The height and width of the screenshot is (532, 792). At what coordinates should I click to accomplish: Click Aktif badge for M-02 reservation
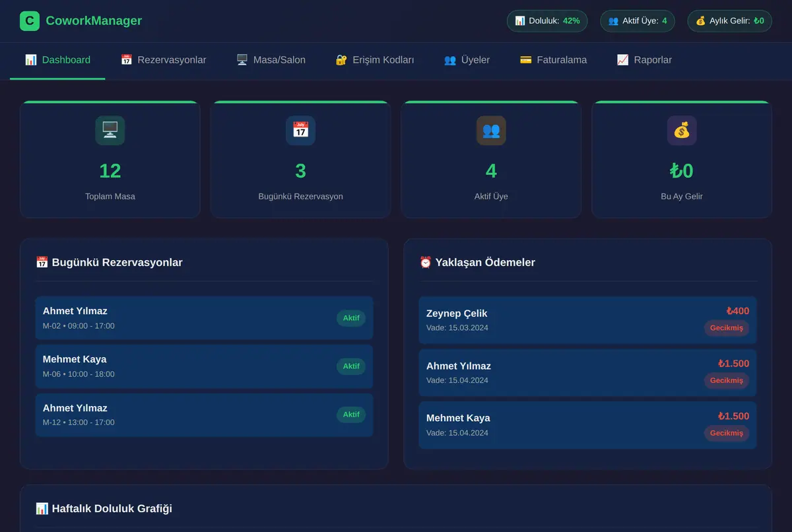tap(351, 318)
